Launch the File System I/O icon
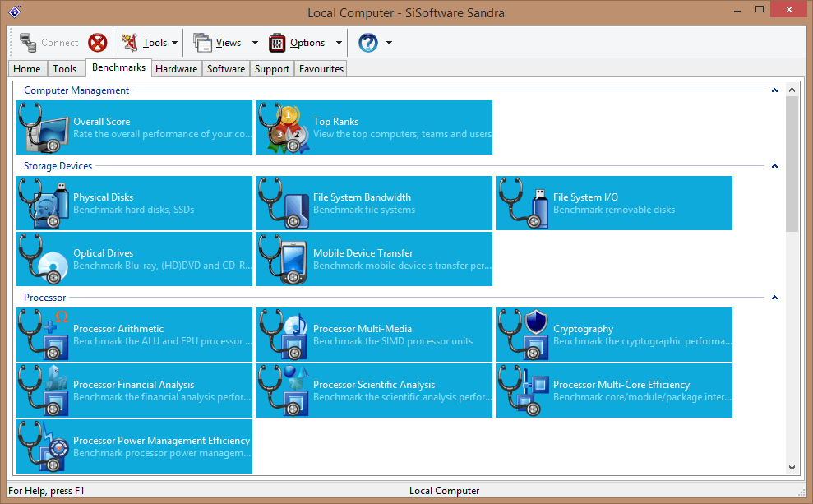 [524, 203]
